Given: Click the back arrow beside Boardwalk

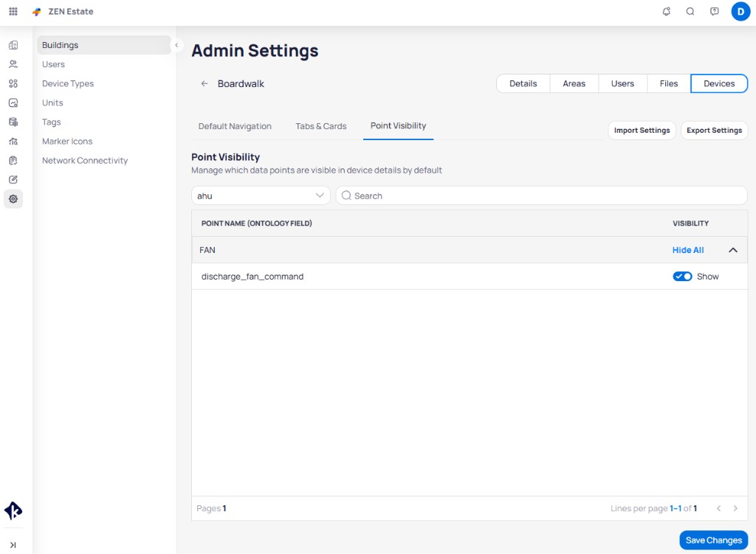Looking at the screenshot, I should click(205, 83).
